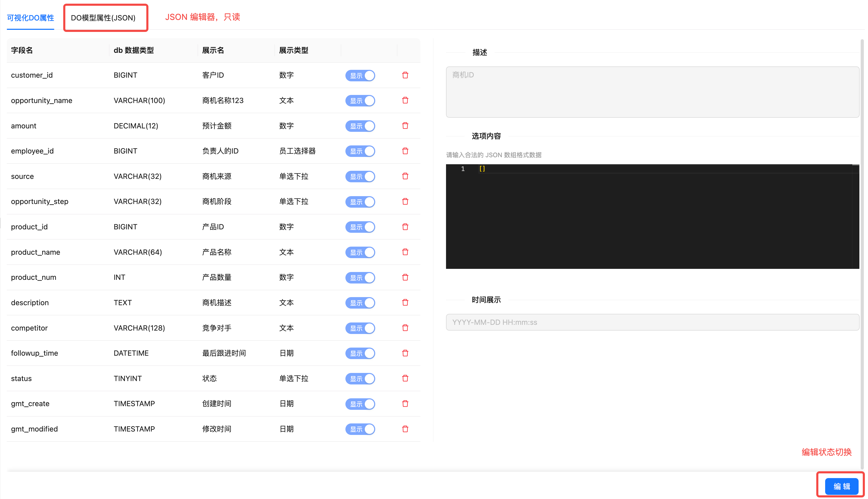The height and width of the screenshot is (499, 868).
Task: Select the product_num field name cell
Action: click(x=33, y=277)
